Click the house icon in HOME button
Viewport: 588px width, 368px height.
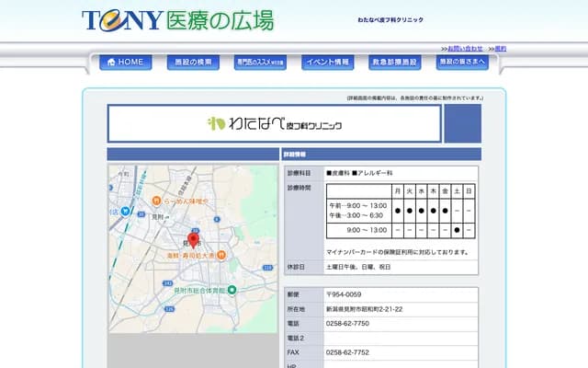111,63
